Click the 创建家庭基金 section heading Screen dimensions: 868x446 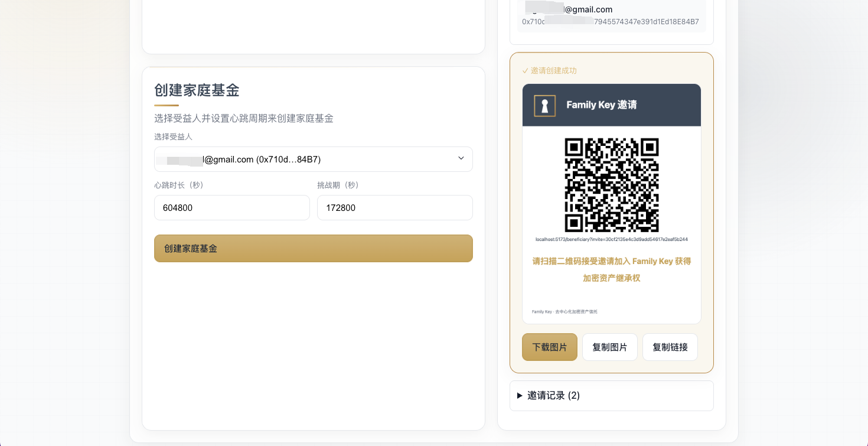197,90
